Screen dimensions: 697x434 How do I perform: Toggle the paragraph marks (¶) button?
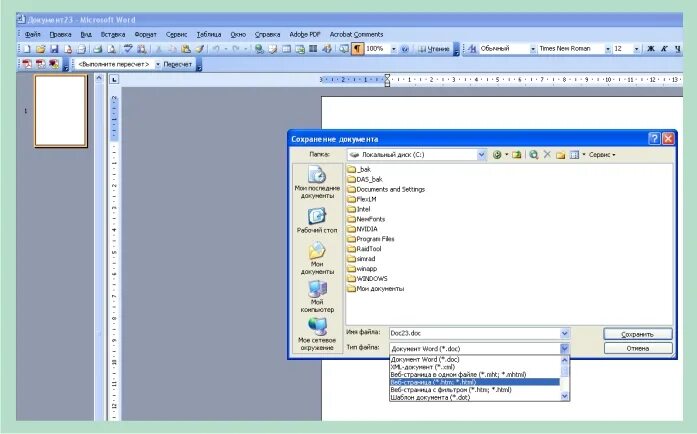click(357, 49)
